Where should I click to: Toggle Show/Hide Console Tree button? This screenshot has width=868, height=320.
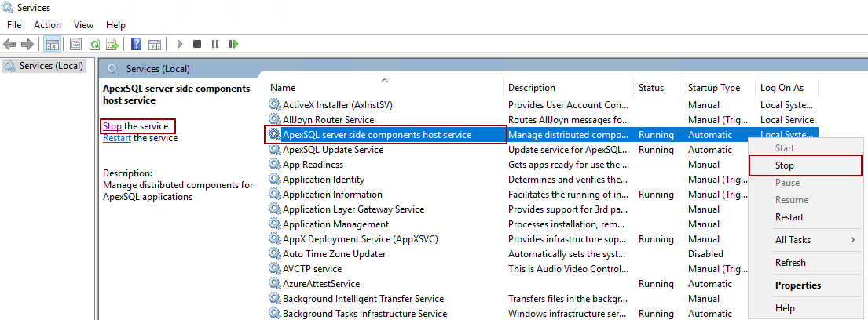tap(53, 44)
